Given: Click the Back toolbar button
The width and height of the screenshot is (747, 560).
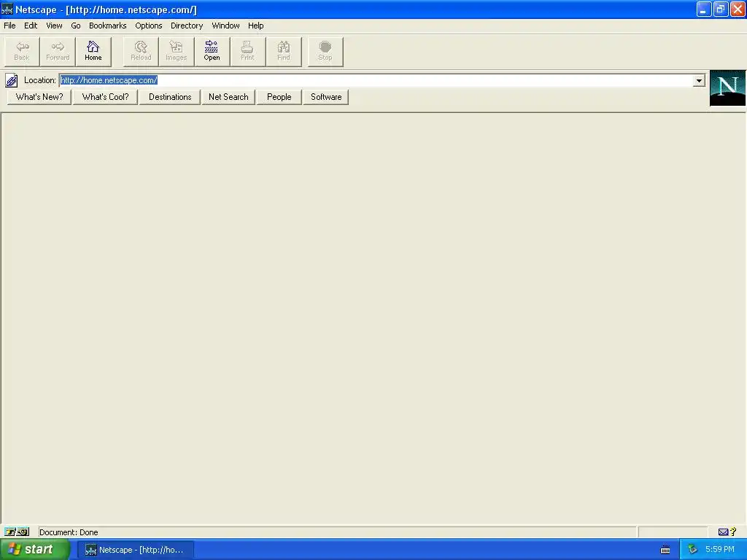Looking at the screenshot, I should pos(22,52).
